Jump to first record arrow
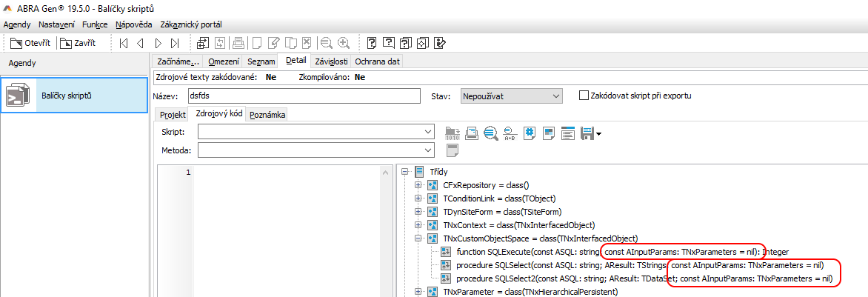 pos(123,43)
